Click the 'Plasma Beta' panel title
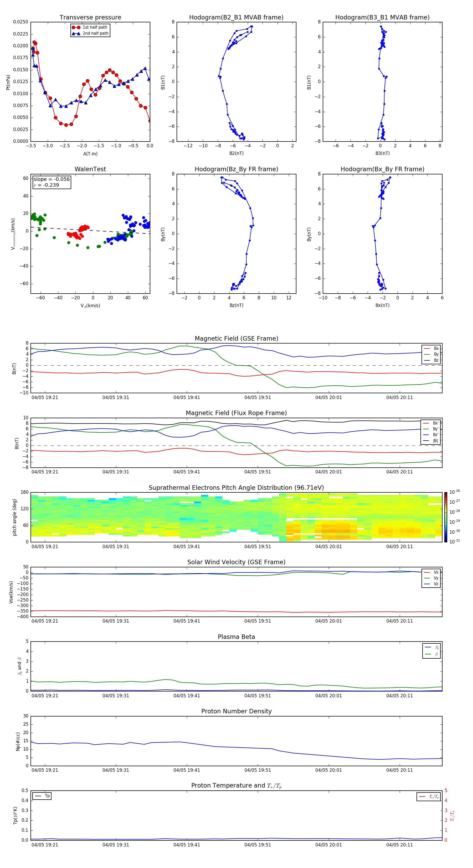The height and width of the screenshot is (868, 473). (236, 637)
